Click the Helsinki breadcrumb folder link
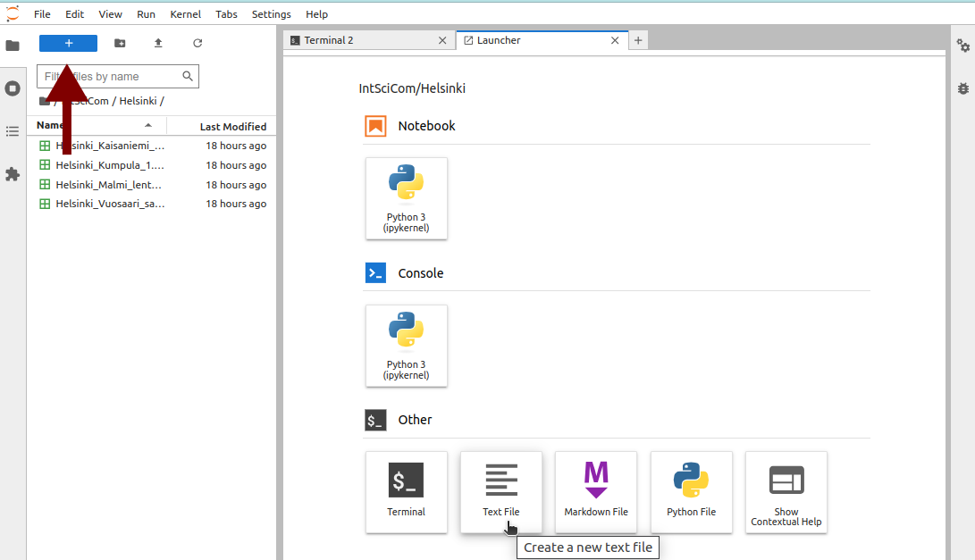 click(x=138, y=101)
